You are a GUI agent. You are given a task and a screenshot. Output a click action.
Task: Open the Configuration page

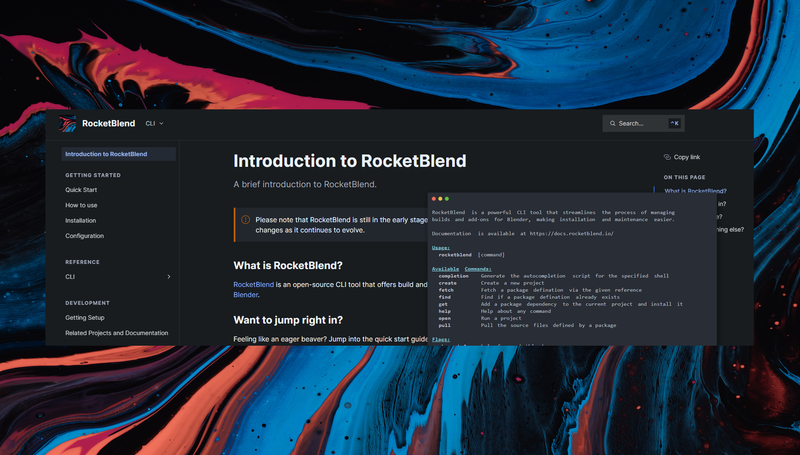(85, 236)
